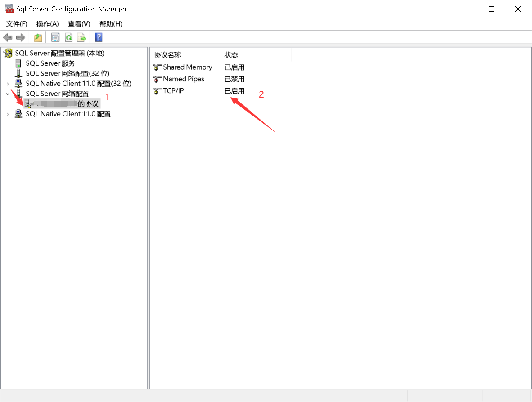
Task: Select the TCP/IP protocol row
Action: pyautogui.click(x=173, y=91)
